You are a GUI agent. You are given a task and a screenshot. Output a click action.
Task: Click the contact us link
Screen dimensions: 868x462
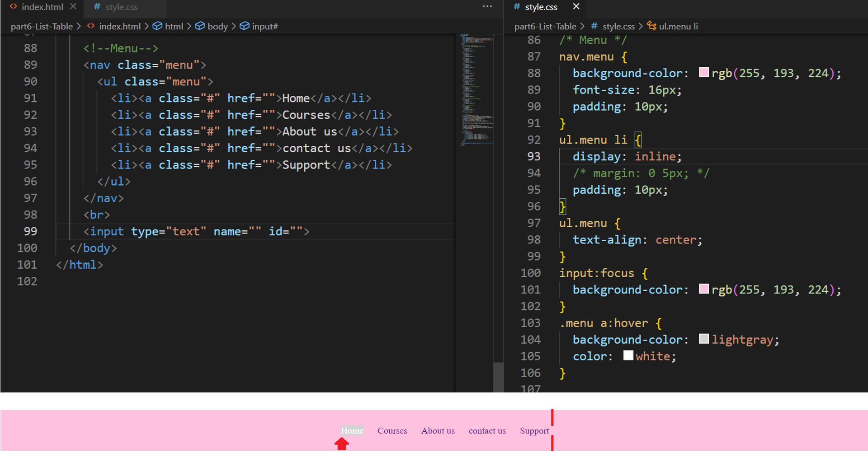click(487, 431)
